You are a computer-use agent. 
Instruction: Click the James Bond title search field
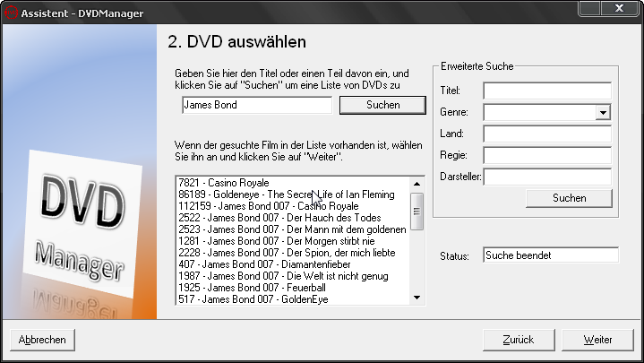[x=257, y=105]
